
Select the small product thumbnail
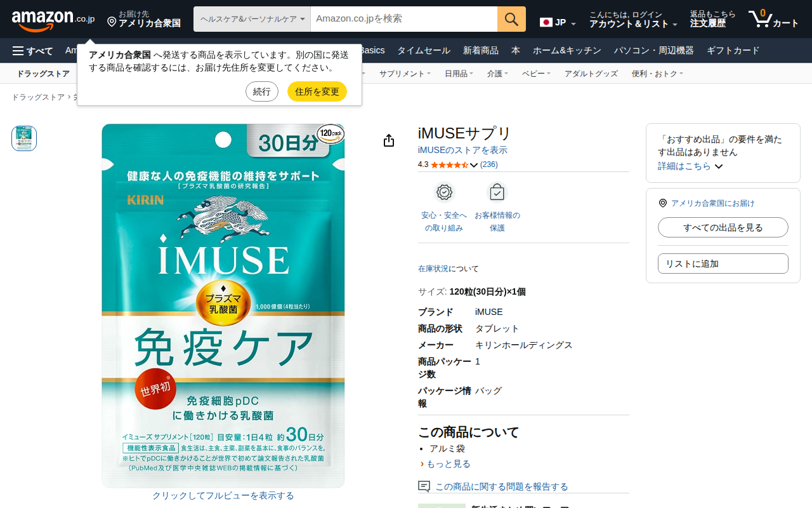(x=24, y=138)
